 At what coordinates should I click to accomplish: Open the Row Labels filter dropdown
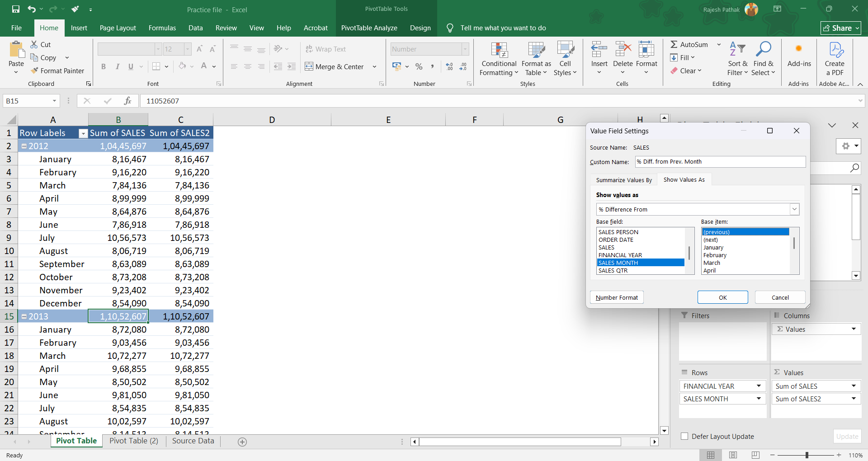83,133
